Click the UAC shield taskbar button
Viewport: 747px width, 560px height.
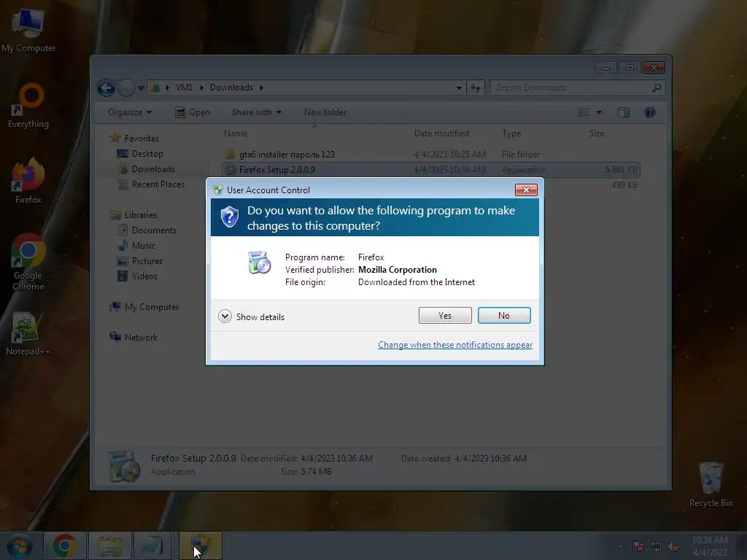tap(201, 545)
